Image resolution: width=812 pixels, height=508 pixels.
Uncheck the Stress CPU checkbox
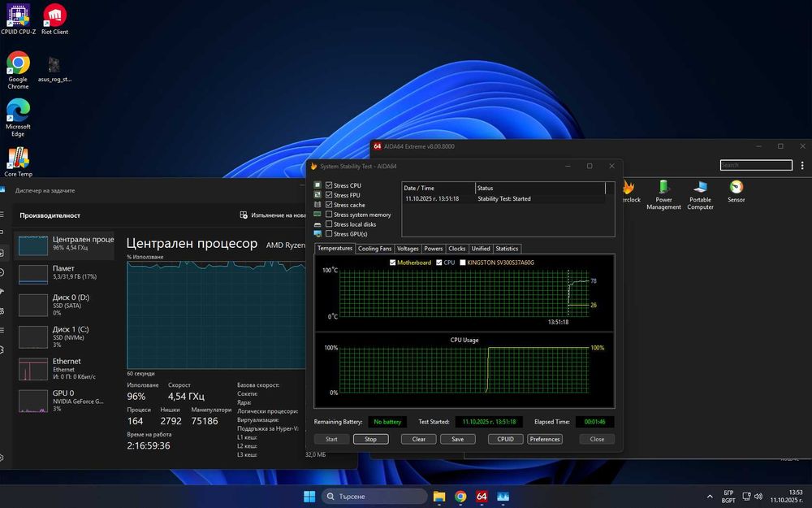(x=329, y=185)
